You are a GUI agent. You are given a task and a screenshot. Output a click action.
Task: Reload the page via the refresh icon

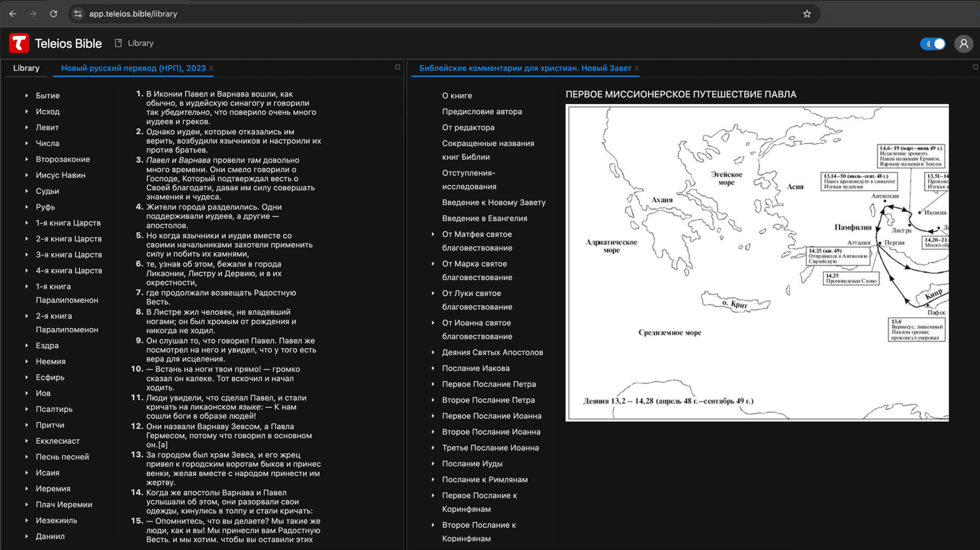[x=53, y=14]
